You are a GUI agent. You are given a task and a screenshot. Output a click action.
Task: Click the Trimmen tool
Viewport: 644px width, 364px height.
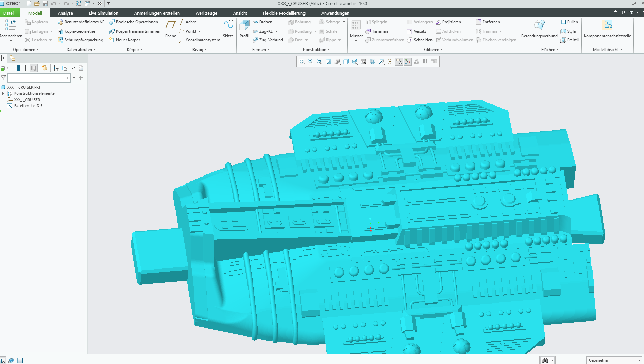tap(376, 31)
